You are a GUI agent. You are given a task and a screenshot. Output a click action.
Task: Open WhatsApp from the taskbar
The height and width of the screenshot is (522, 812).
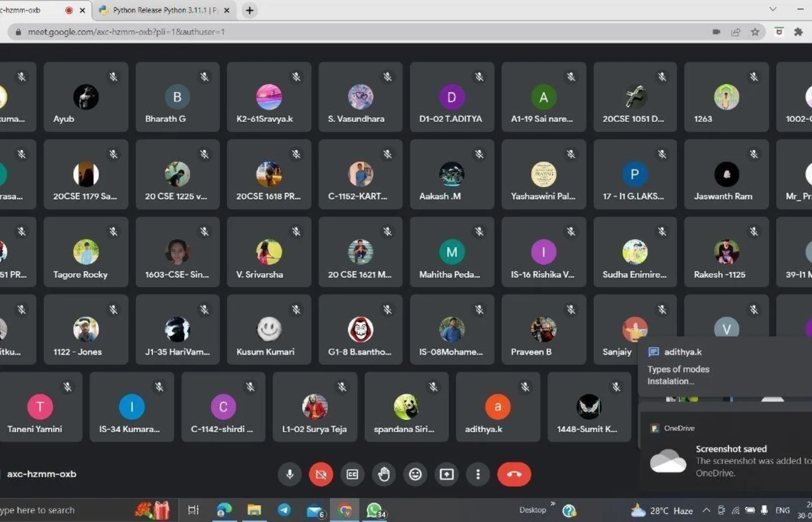tap(375, 510)
